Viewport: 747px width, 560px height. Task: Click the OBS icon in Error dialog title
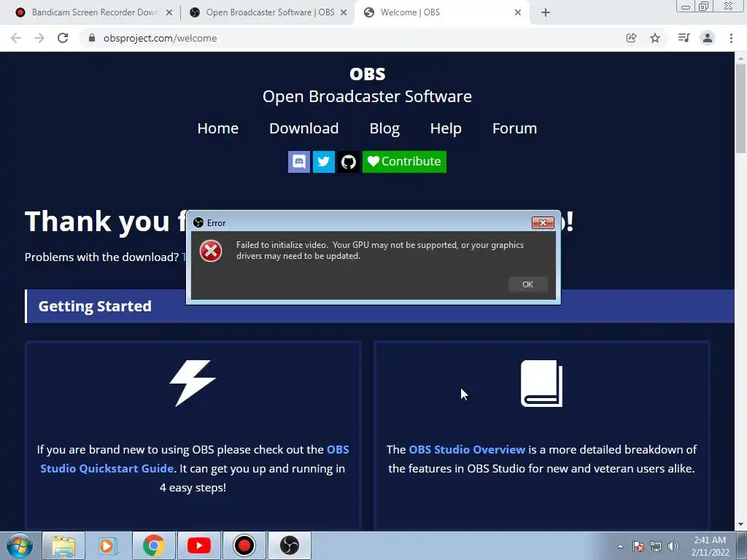pyautogui.click(x=198, y=222)
